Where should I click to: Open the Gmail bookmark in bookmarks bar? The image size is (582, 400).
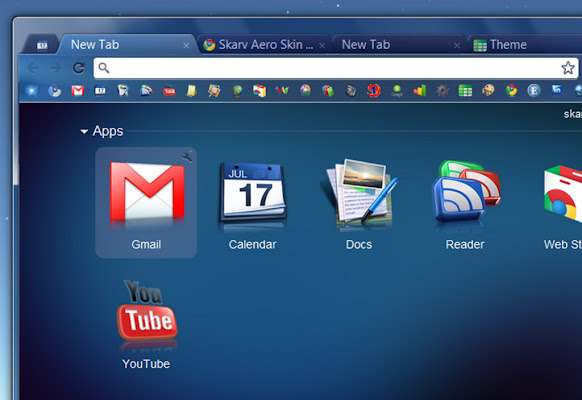[78, 91]
